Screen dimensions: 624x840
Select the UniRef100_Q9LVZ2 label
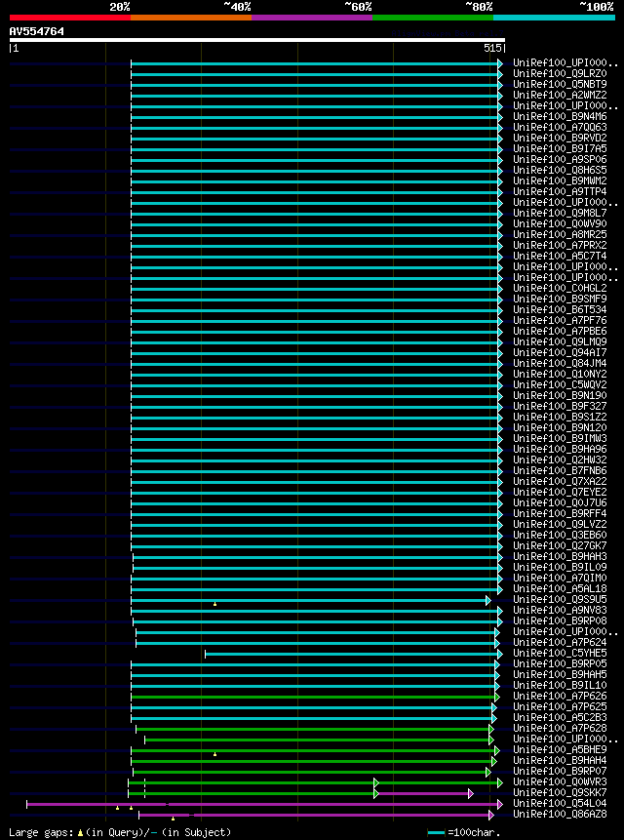(x=560, y=525)
